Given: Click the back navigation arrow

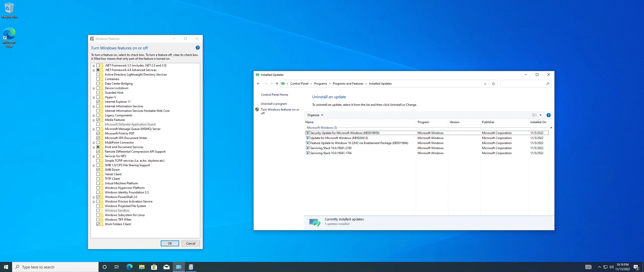Looking at the screenshot, I should tap(258, 84).
